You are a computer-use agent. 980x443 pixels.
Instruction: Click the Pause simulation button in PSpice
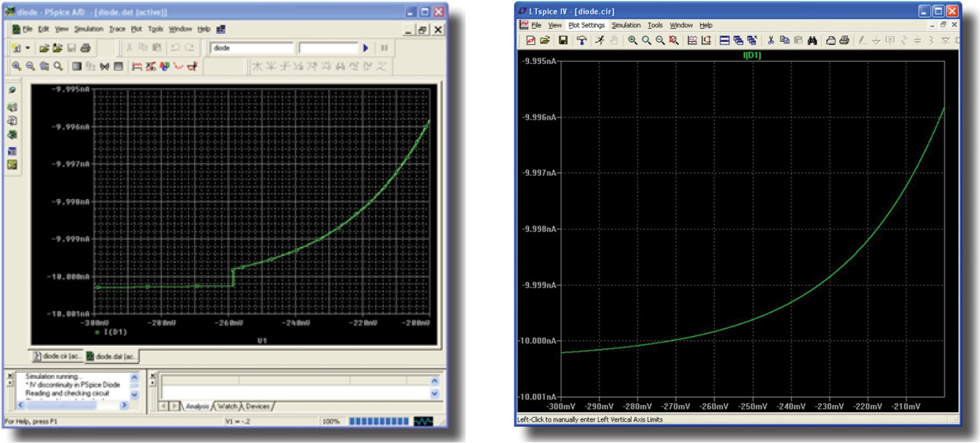tap(384, 48)
